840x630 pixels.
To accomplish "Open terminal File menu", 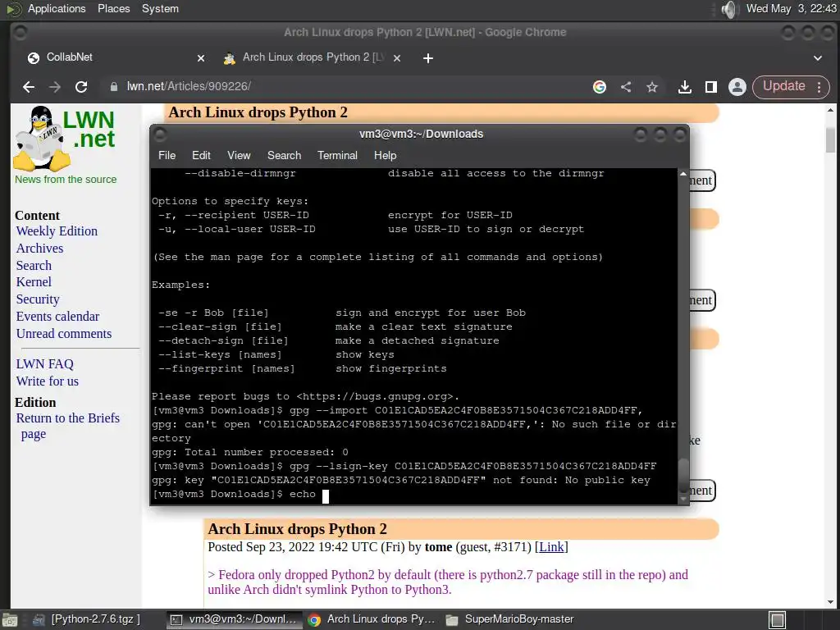I will [x=167, y=155].
